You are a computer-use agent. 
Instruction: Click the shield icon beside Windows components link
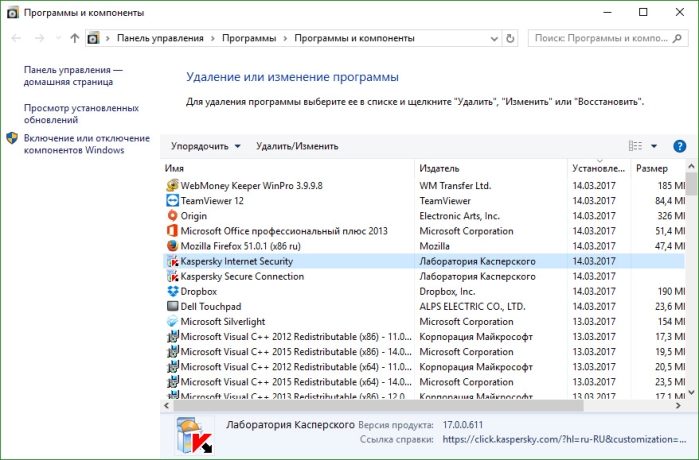coord(12,138)
